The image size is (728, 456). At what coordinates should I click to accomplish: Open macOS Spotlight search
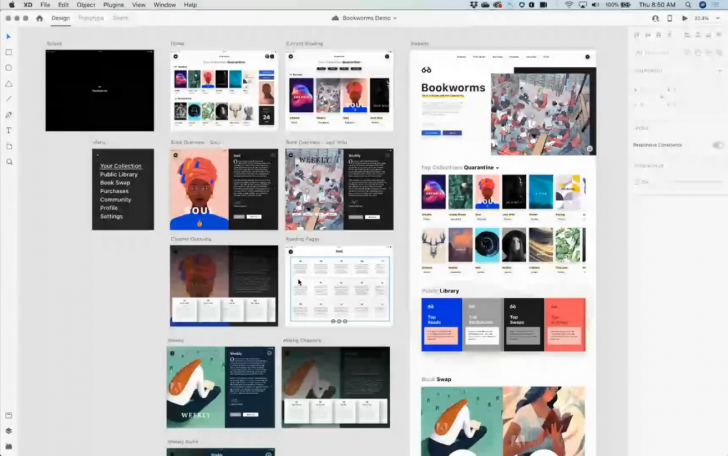point(688,5)
